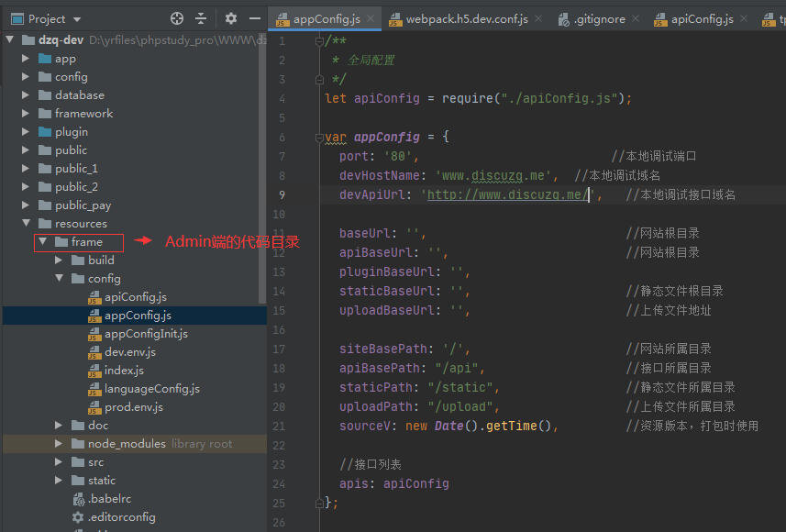Click the .editorconfig gear file icon
786x532 pixels.
point(78,517)
